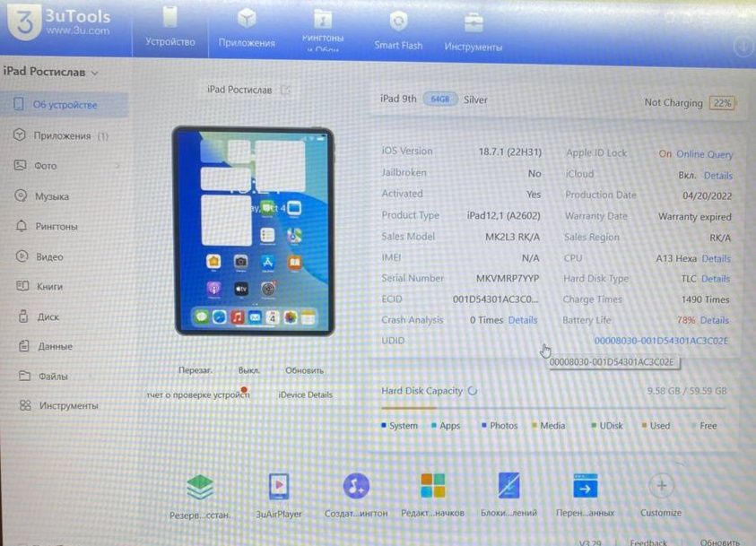
Task: Expand the Фото sidebar submenu arrow
Action: [117, 166]
